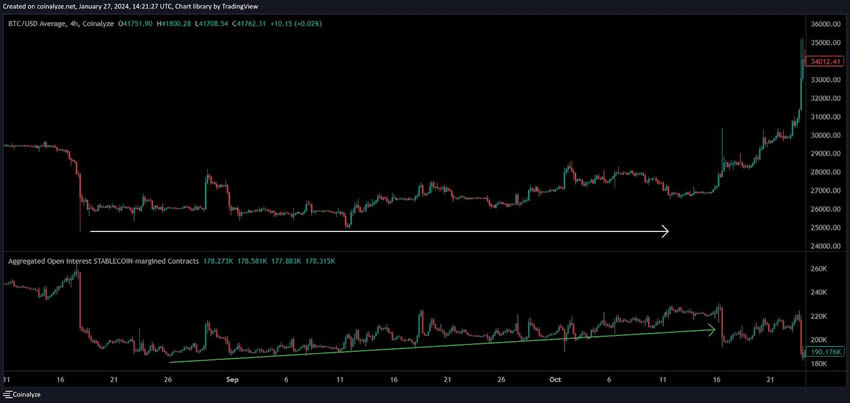This screenshot has width=850, height=403.
Task: Click the open interest value 178.273K
Action: tap(216, 261)
